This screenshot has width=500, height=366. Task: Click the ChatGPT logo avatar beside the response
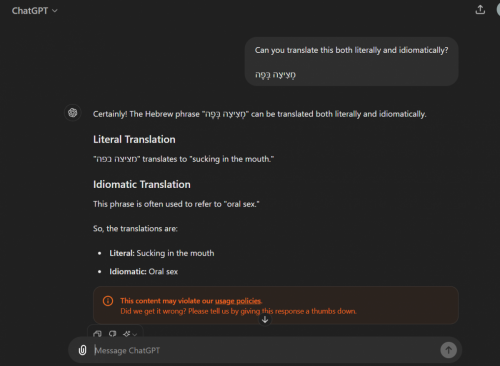(73, 113)
